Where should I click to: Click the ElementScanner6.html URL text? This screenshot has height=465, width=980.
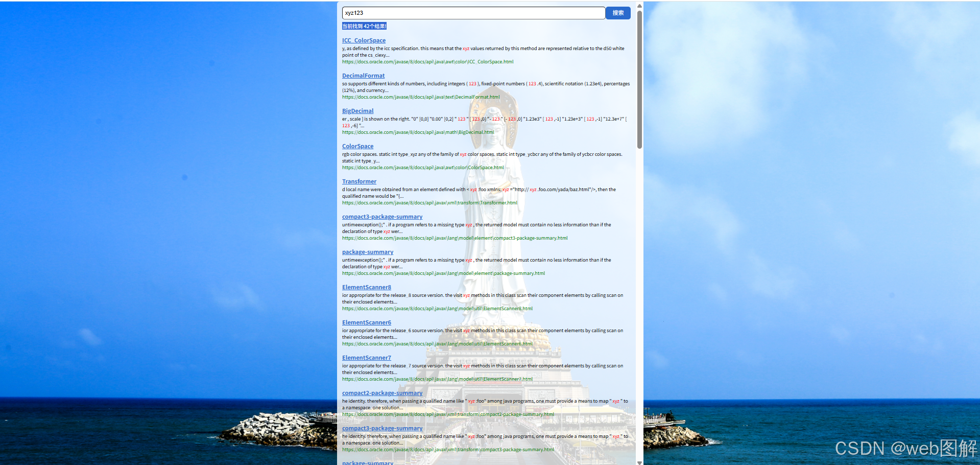(x=437, y=344)
